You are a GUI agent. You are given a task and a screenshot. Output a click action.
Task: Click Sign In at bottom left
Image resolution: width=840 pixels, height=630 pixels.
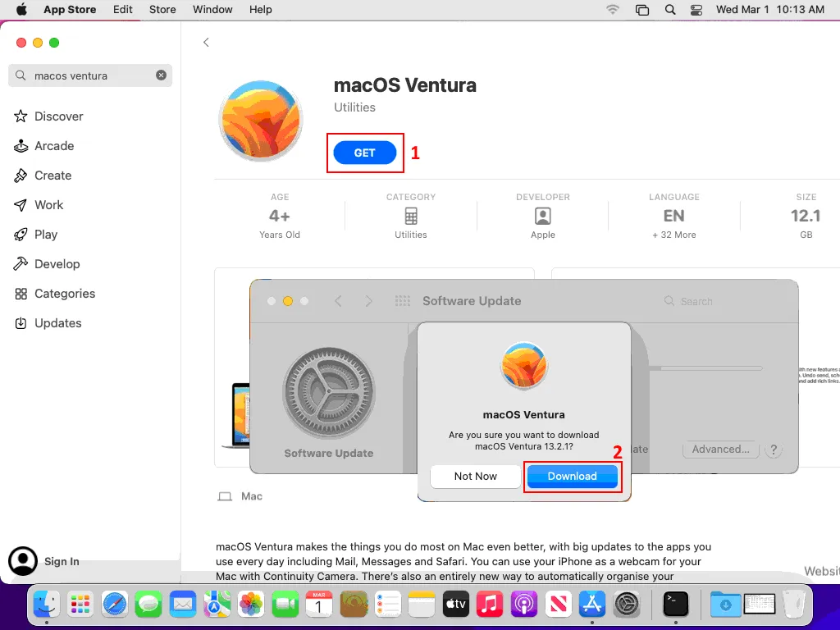(x=62, y=562)
